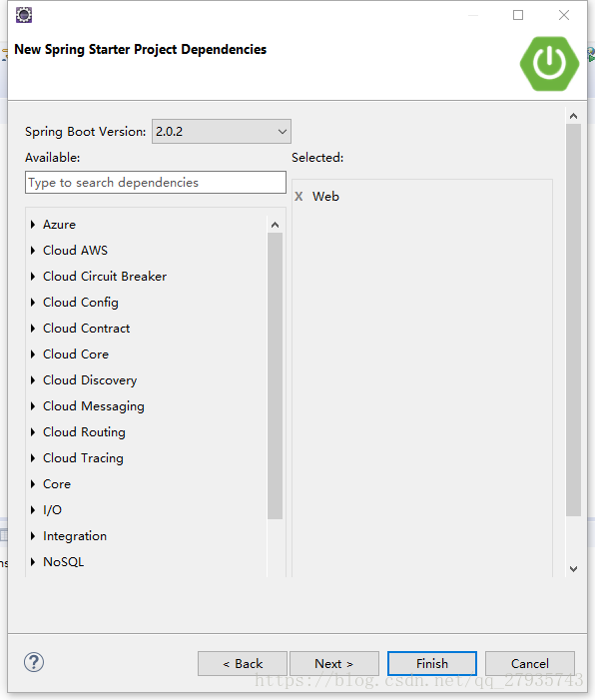Cancel the new project wizard
595x700 pixels.
(x=530, y=663)
